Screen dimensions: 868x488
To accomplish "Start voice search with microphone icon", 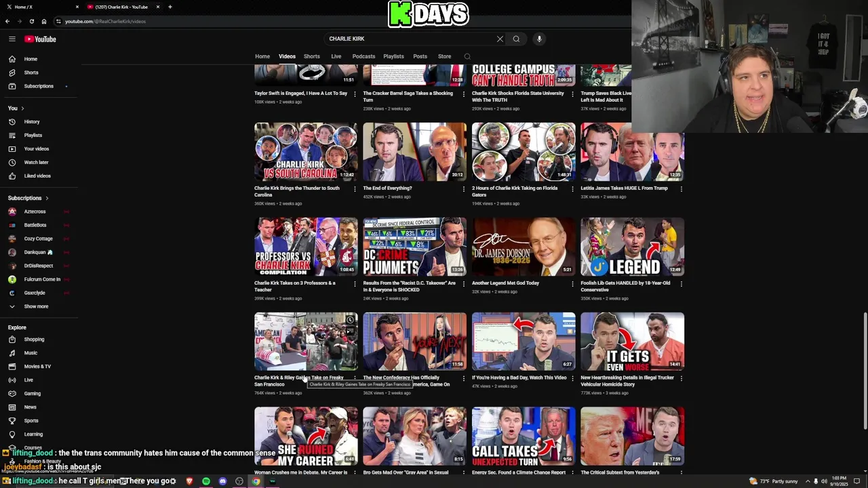I will 539,39.
